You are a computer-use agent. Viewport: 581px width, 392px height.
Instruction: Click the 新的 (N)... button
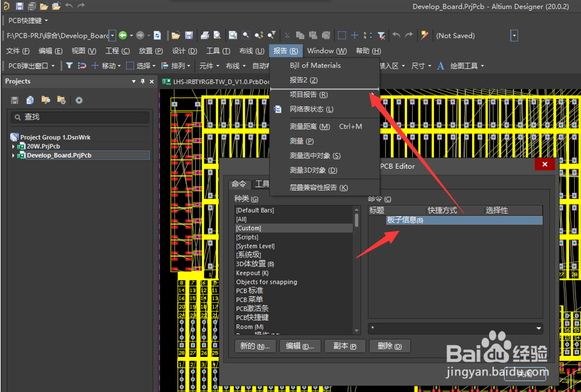point(255,346)
